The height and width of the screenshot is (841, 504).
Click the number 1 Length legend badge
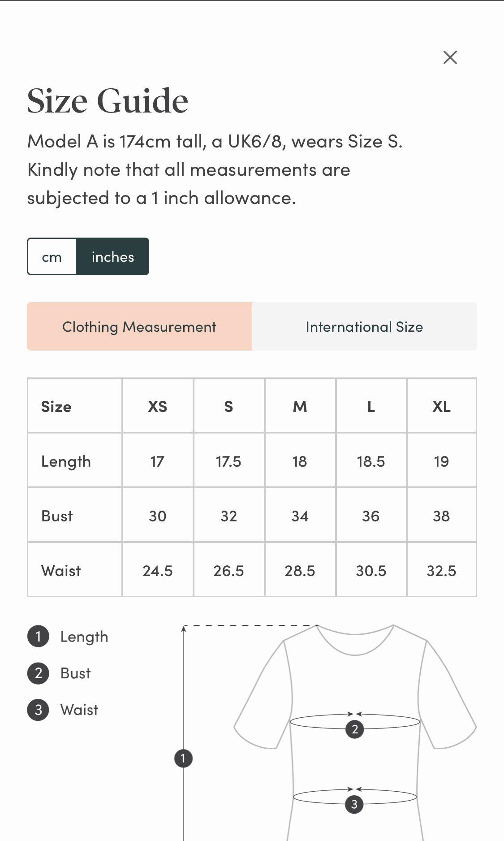[38, 637]
